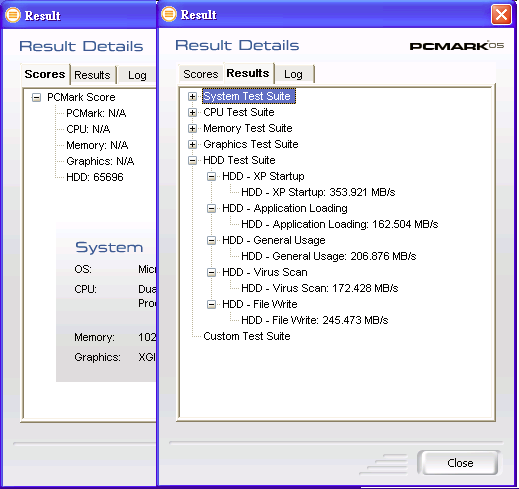Click the front Result window title icon
This screenshot has height=489, width=519.
pyautogui.click(x=169, y=14)
